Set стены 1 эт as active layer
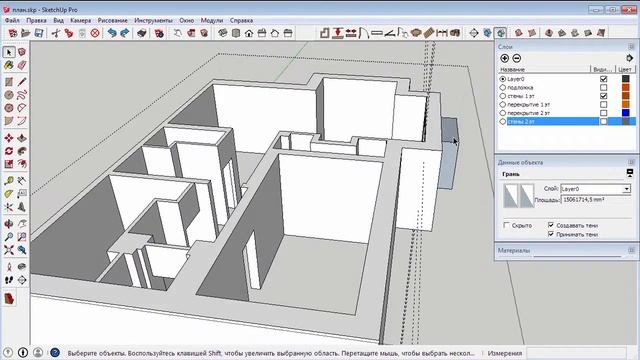Image resolution: width=640 pixels, height=360 pixels. click(x=503, y=96)
